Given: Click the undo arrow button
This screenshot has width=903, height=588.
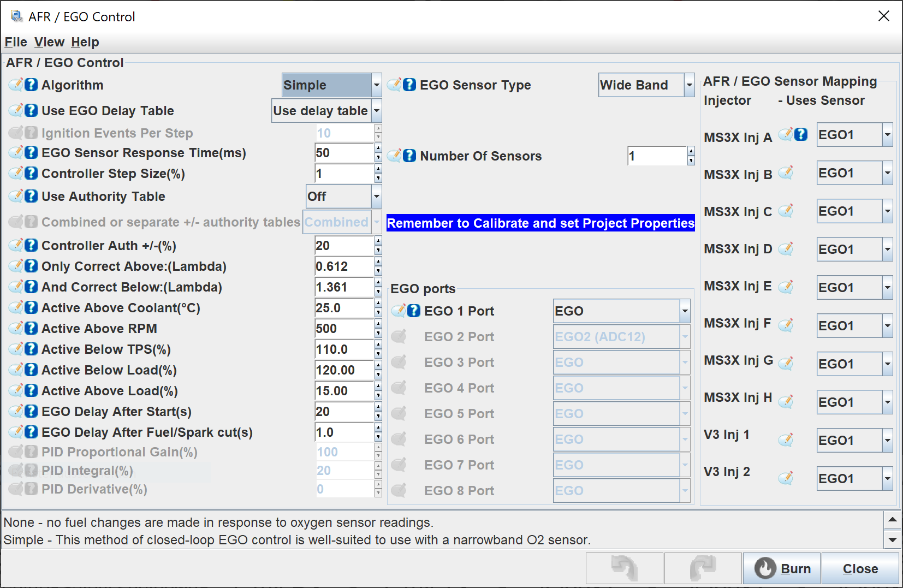Looking at the screenshot, I should (x=624, y=568).
